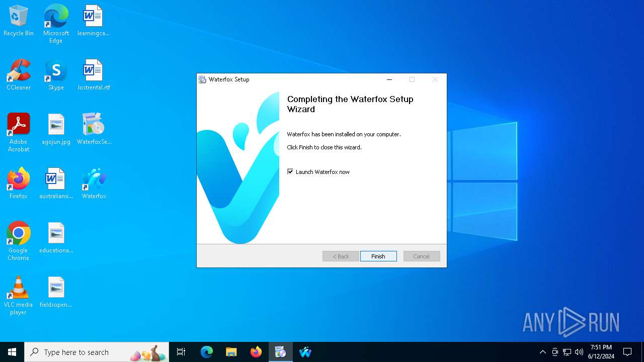This screenshot has width=644, height=362.
Task: Select the learningca Word document icon
Action: pyautogui.click(x=94, y=21)
